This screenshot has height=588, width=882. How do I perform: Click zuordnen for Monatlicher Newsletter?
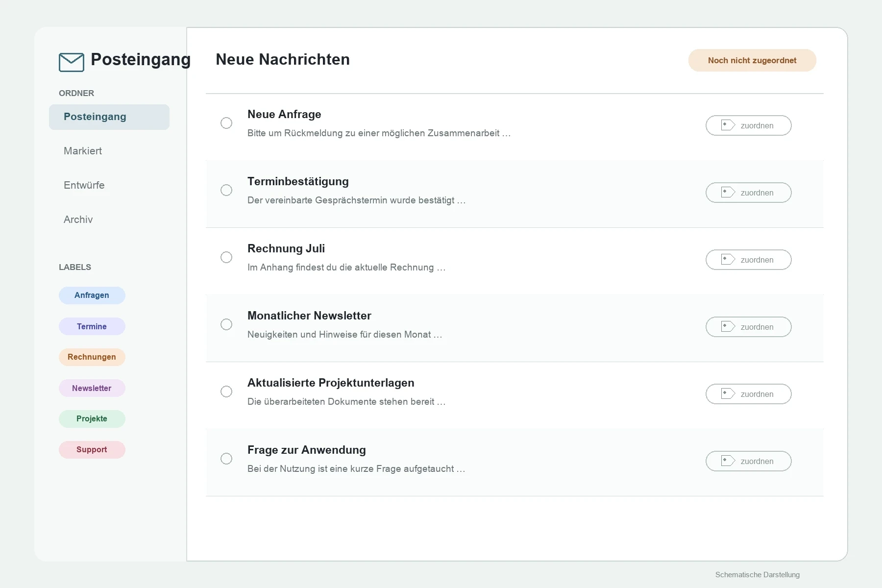[x=749, y=327]
